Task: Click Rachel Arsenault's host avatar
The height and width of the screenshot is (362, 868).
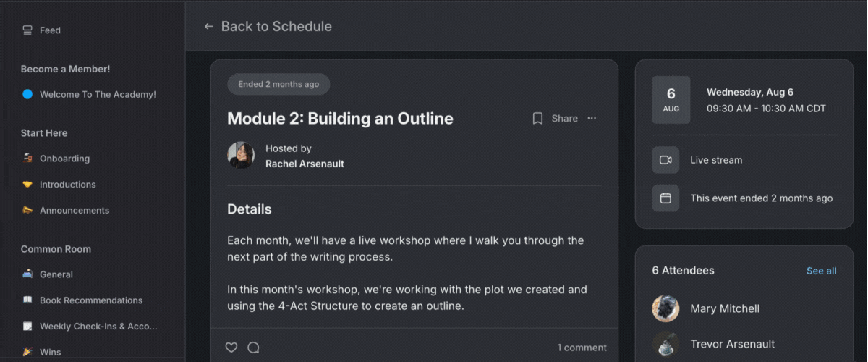Action: pos(241,156)
